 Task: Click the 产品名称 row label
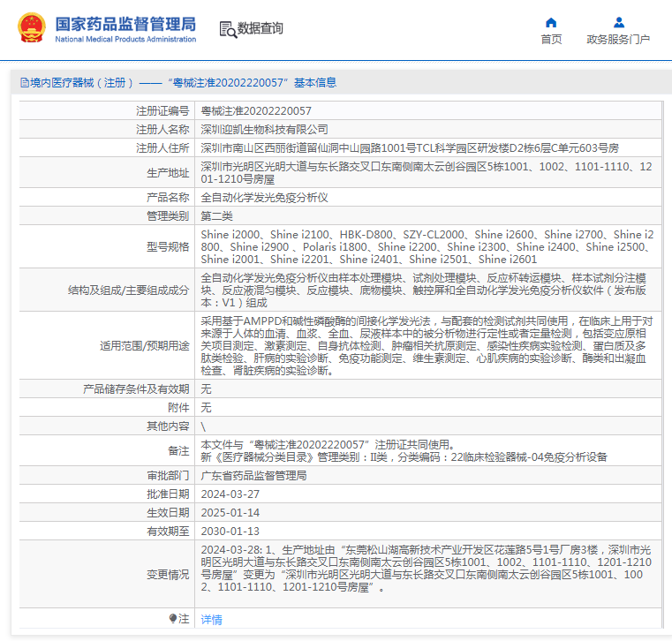tap(168, 198)
